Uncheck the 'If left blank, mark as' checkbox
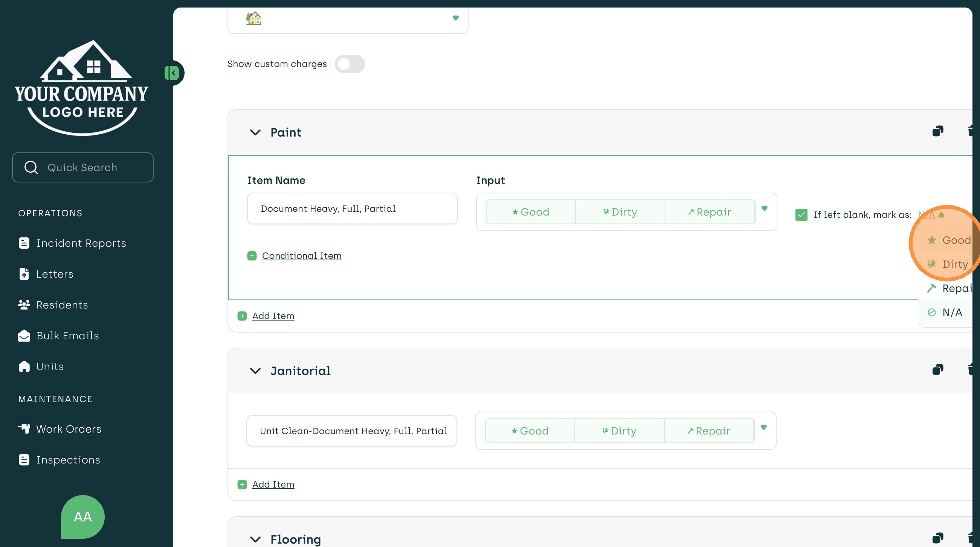 (x=801, y=215)
